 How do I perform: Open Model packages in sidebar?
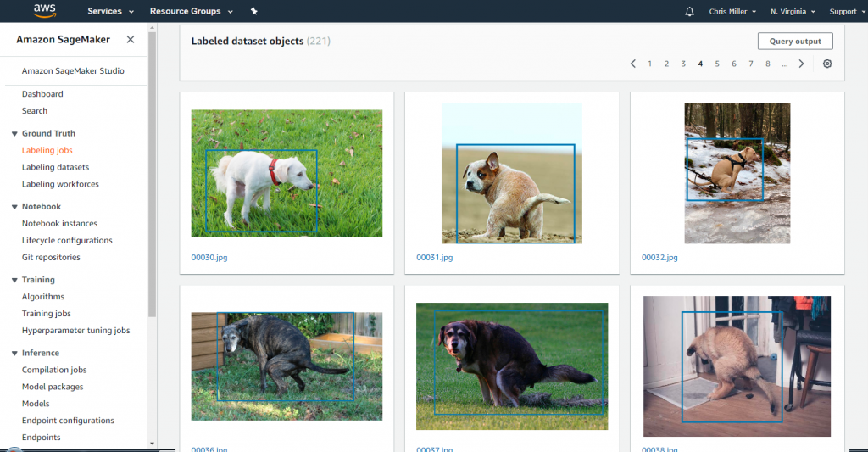[53, 387]
